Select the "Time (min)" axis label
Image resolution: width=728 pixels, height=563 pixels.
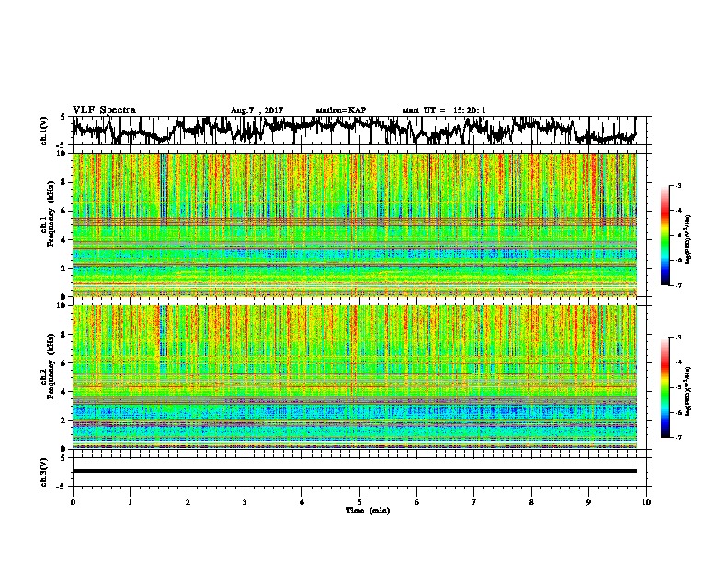point(368,511)
